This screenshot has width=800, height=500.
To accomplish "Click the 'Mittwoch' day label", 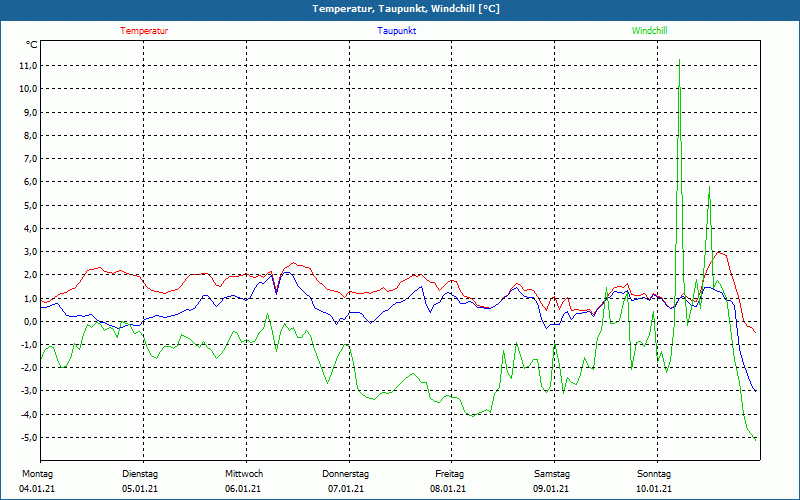I will (244, 474).
